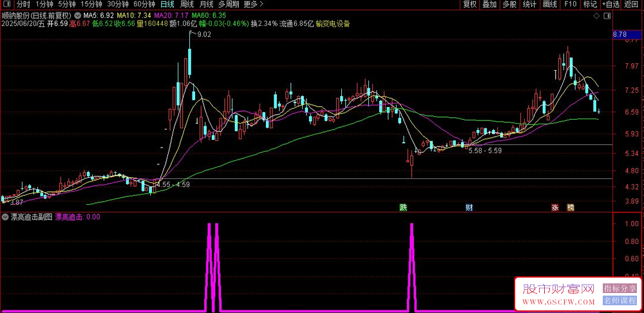Viewport: 644px width, 313px height.
Task: Open the 名师课程 link
Action: point(620,300)
